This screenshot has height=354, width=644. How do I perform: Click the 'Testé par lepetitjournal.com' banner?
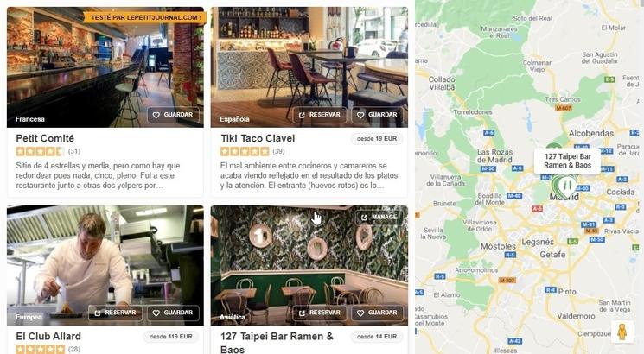(146, 17)
